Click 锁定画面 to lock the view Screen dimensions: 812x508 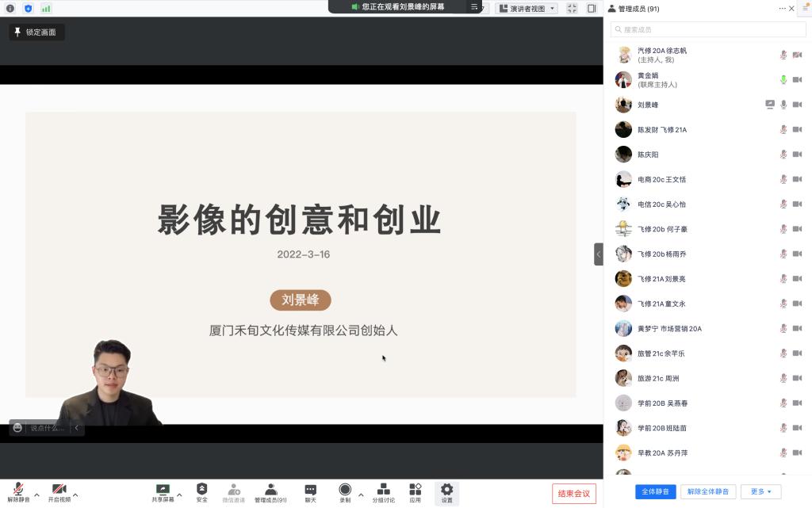click(x=36, y=32)
